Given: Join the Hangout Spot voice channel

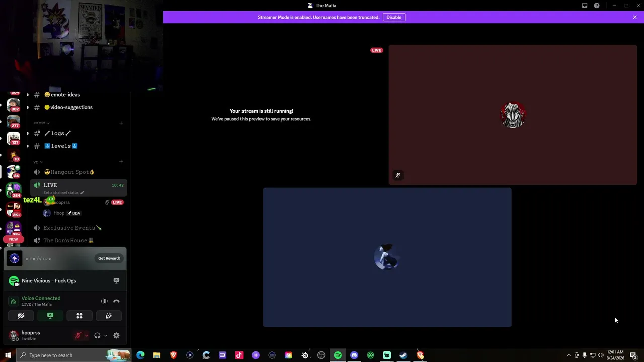Looking at the screenshot, I should pos(78,172).
